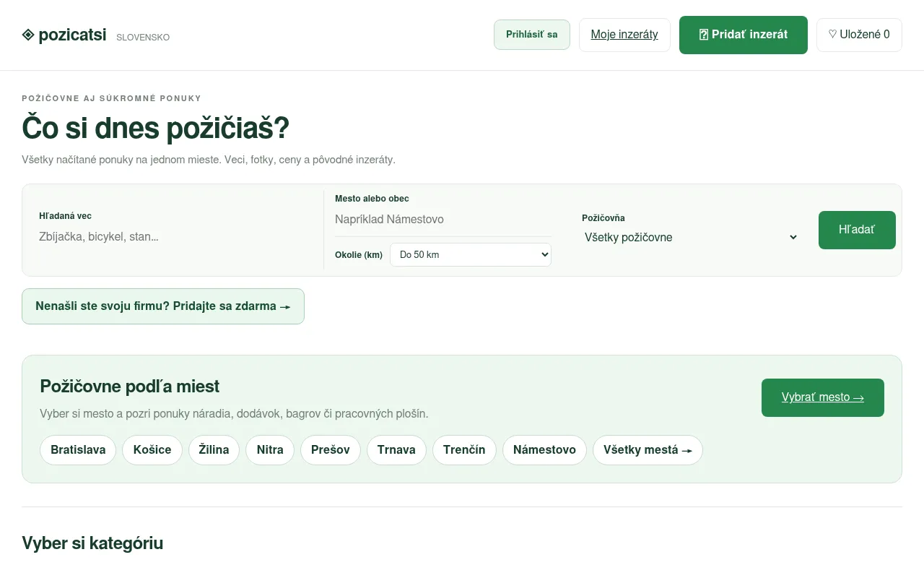
Task: Go to Moje inzeráty
Action: click(x=624, y=35)
